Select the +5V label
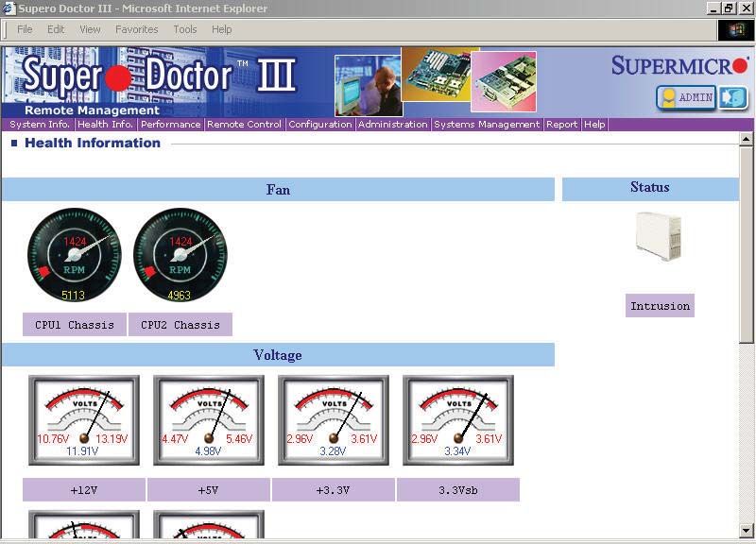The image size is (756, 544). coord(209,490)
